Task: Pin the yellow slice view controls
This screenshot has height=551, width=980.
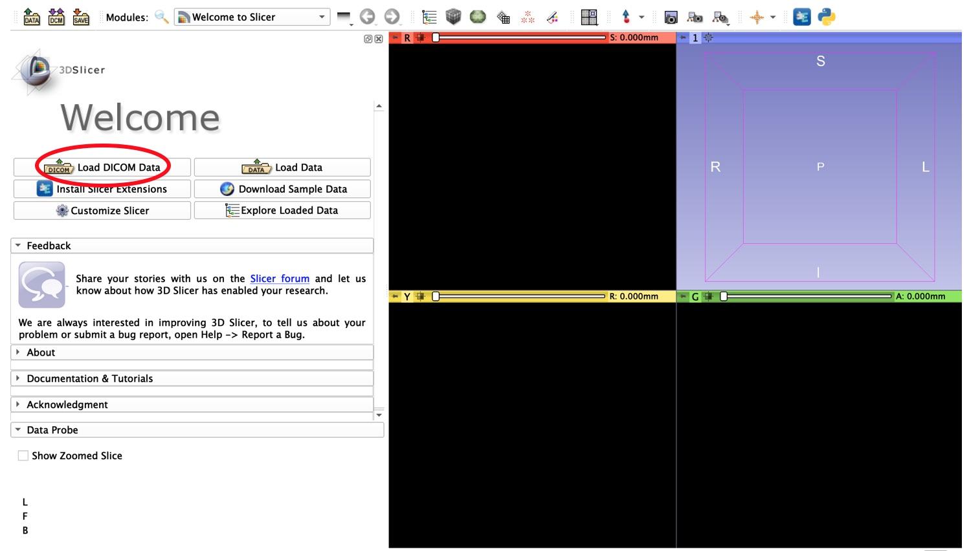Action: (395, 296)
